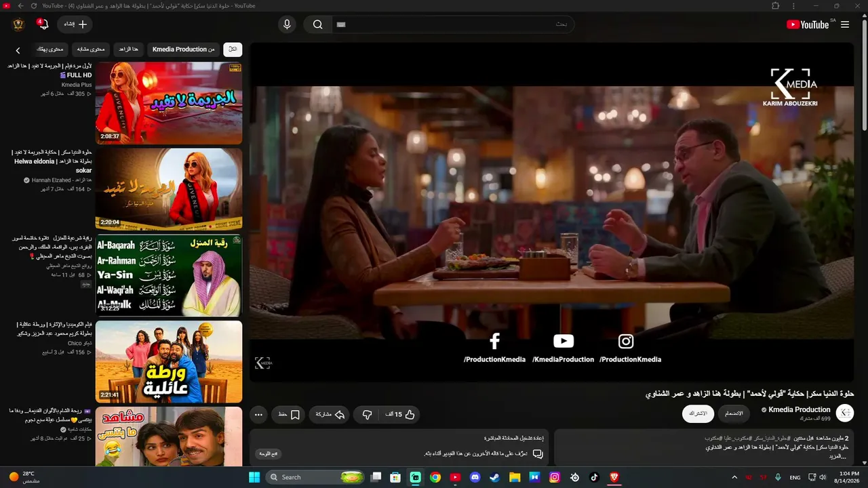868x488 pixels.
Task: Click the Windows taskbar Search box
Action: (x=316, y=477)
